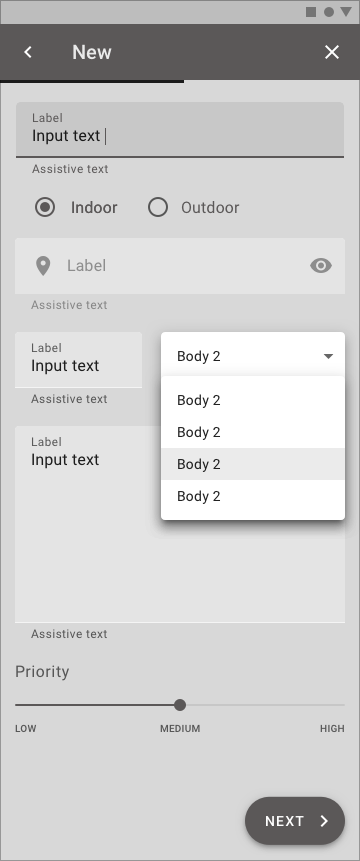Close the New form with X icon
Image resolution: width=360 pixels, height=861 pixels.
point(331,52)
